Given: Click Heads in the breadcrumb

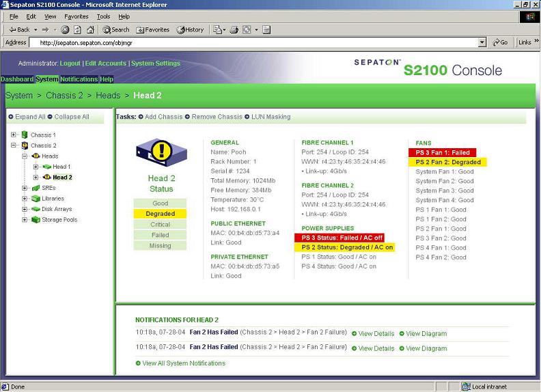Looking at the screenshot, I should [x=108, y=95].
